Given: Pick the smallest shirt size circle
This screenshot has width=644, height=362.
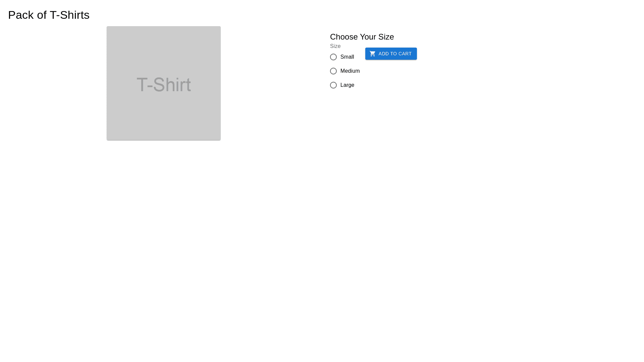Looking at the screenshot, I should click(x=333, y=57).
